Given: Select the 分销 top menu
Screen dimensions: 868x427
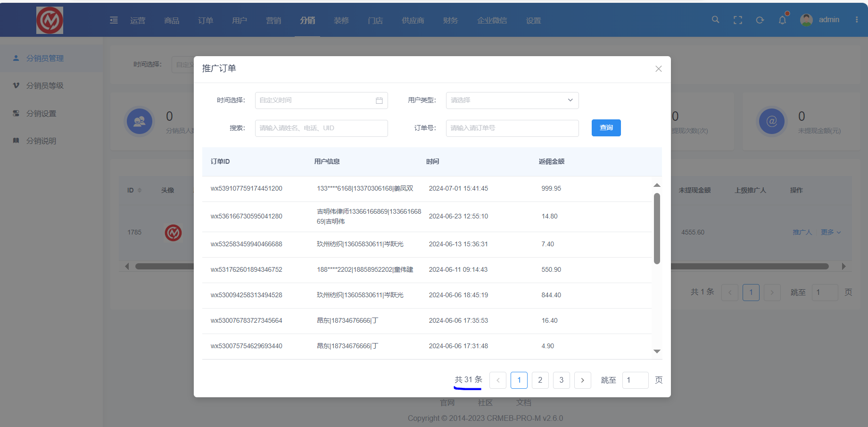Looking at the screenshot, I should 307,20.
